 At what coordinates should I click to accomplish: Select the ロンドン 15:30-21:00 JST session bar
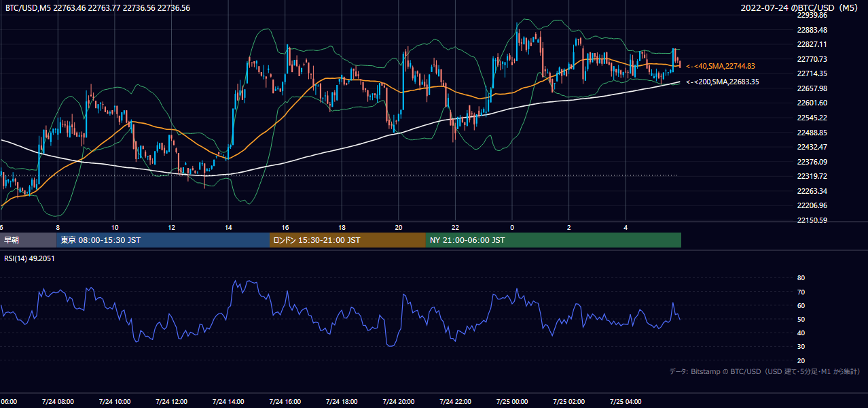tap(348, 240)
